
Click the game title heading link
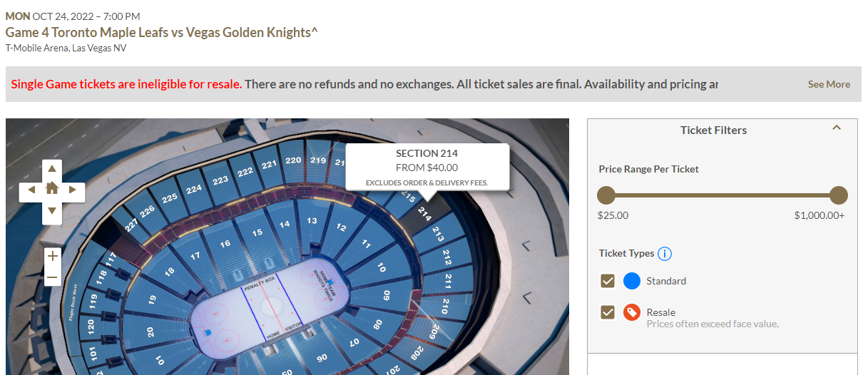(x=161, y=32)
